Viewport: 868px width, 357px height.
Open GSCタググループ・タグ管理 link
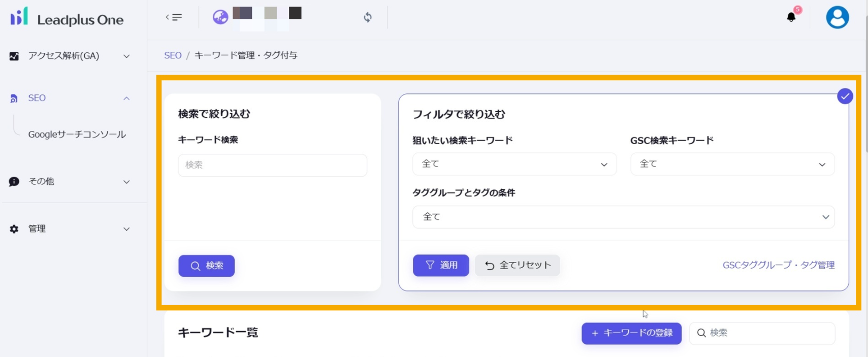point(778,265)
